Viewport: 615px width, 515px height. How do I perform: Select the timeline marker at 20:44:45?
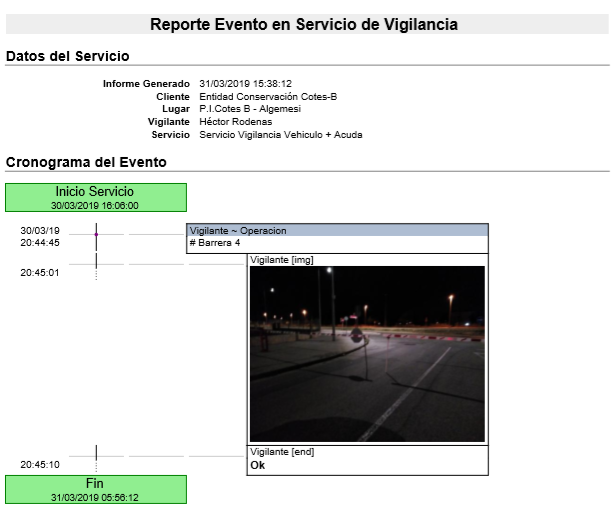point(96,236)
